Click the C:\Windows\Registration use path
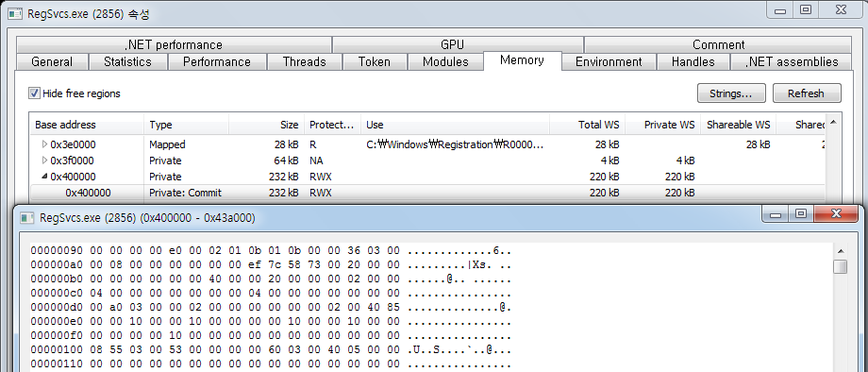This screenshot has height=372, width=868. (x=455, y=144)
